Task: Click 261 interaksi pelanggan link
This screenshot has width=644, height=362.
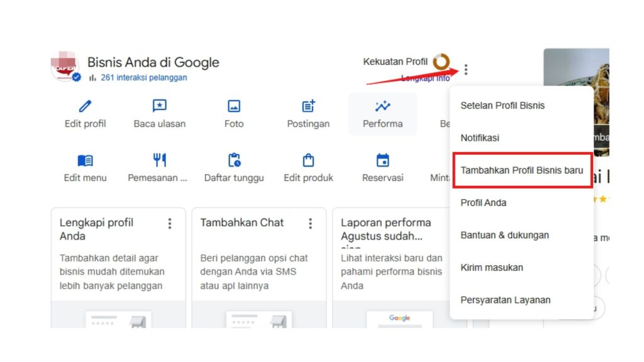Action: (143, 78)
